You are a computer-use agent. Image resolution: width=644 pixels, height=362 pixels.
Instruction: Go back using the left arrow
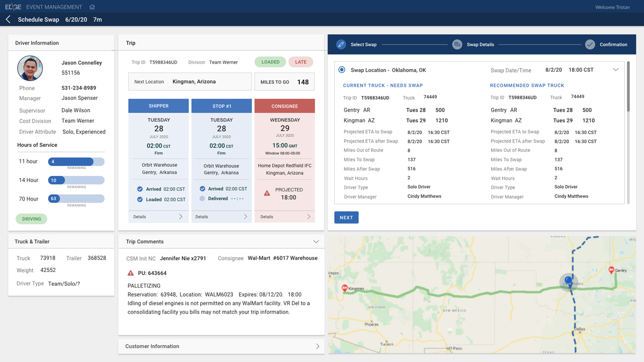(x=8, y=19)
